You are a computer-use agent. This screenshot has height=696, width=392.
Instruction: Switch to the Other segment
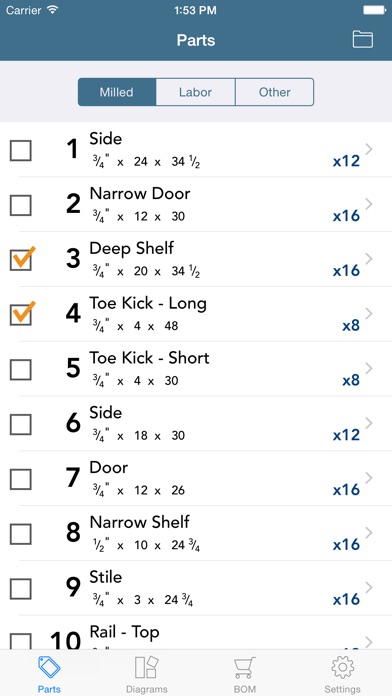click(x=274, y=92)
